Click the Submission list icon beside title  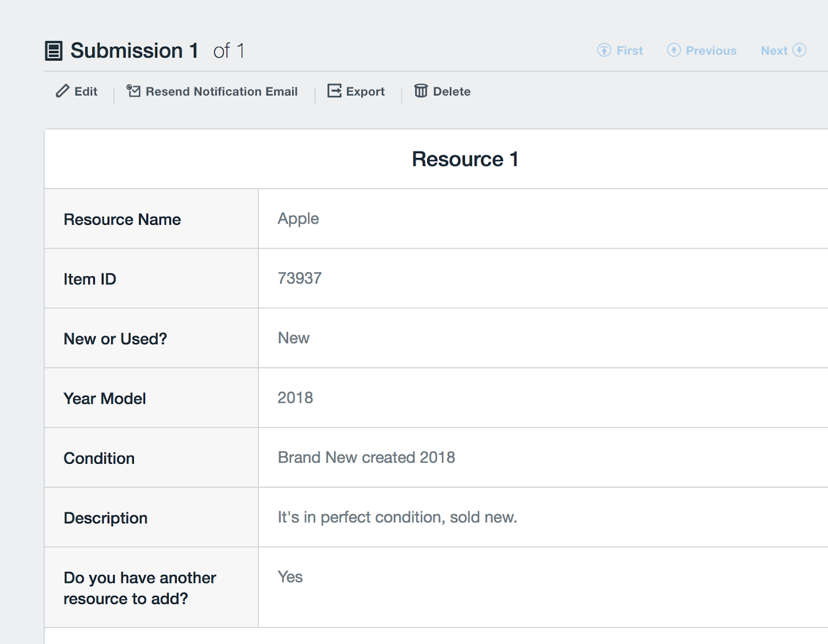[x=53, y=51]
